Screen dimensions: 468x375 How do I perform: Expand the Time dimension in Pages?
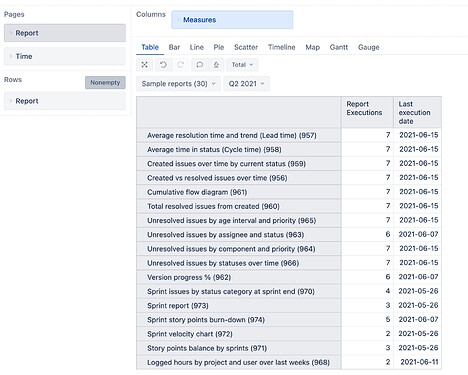[65, 56]
